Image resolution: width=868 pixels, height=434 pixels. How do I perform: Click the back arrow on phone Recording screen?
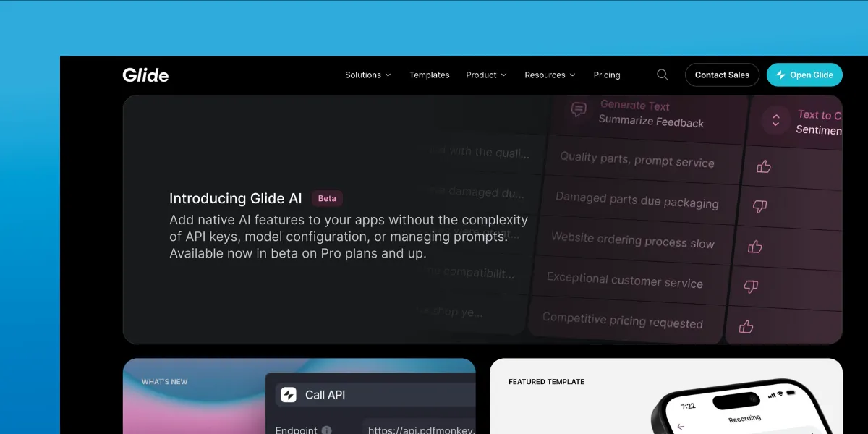pos(681,427)
